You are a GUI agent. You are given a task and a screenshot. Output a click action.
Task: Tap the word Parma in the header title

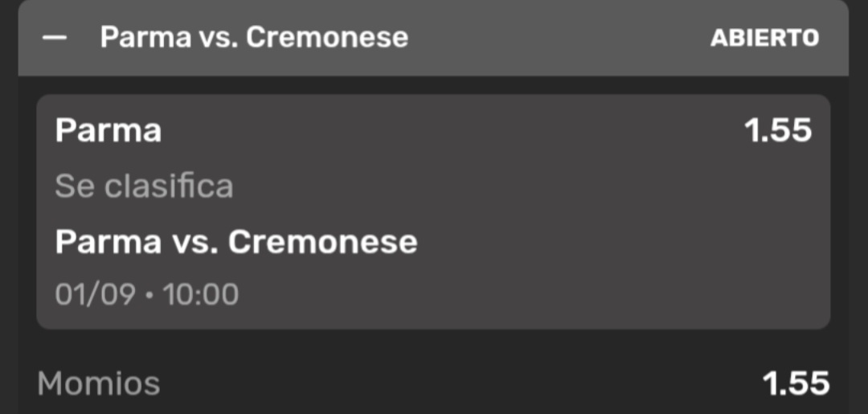point(145,38)
